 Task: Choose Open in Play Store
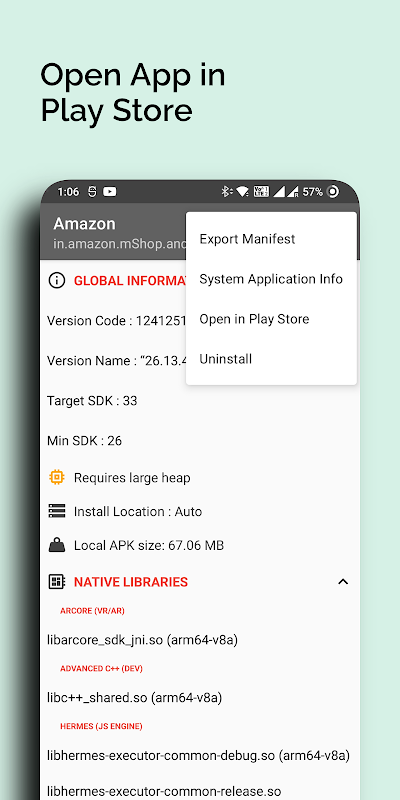(271, 319)
